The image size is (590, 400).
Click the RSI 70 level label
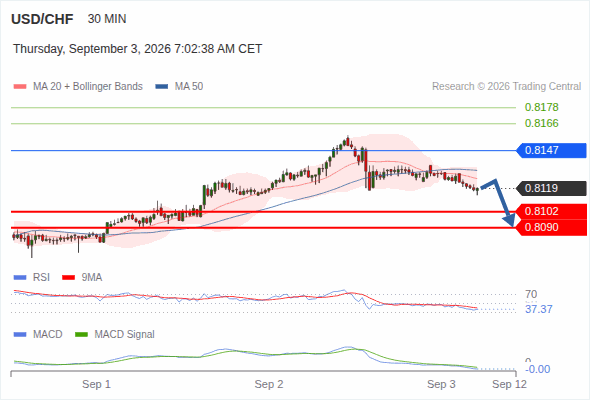531,294
